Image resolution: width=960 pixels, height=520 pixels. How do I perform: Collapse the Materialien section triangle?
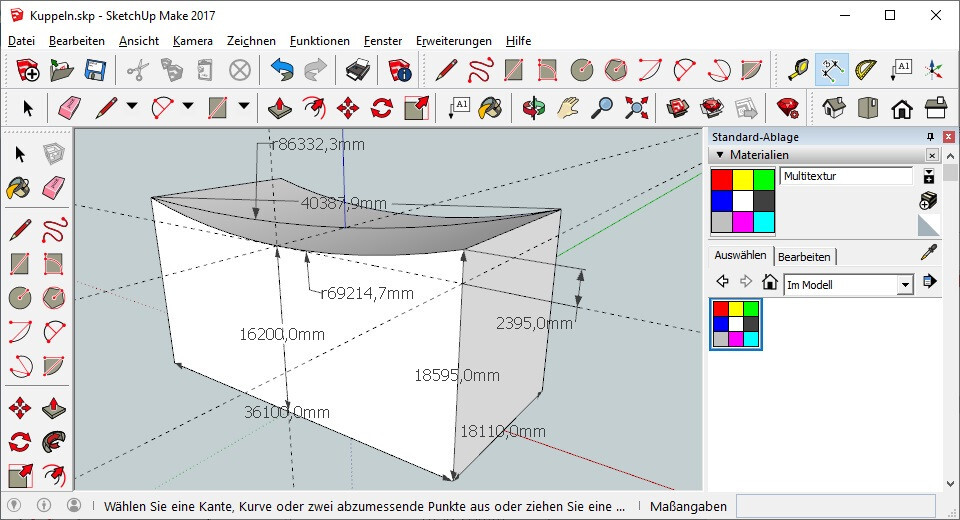coord(720,155)
